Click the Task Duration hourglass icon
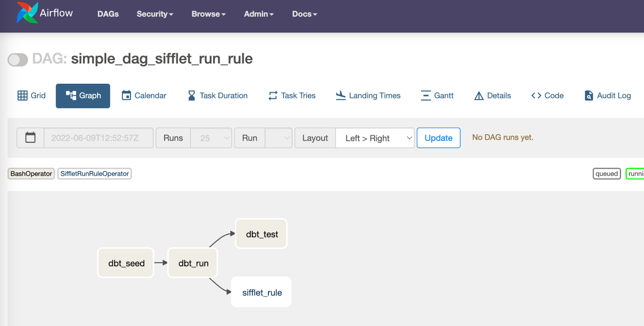Screen dimensions: 644x326 [x=192, y=96]
